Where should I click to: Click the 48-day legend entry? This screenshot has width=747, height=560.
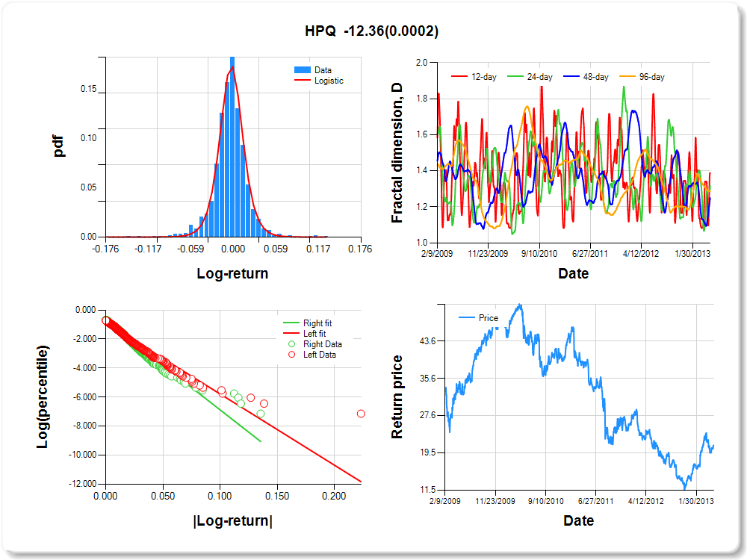[x=586, y=77]
